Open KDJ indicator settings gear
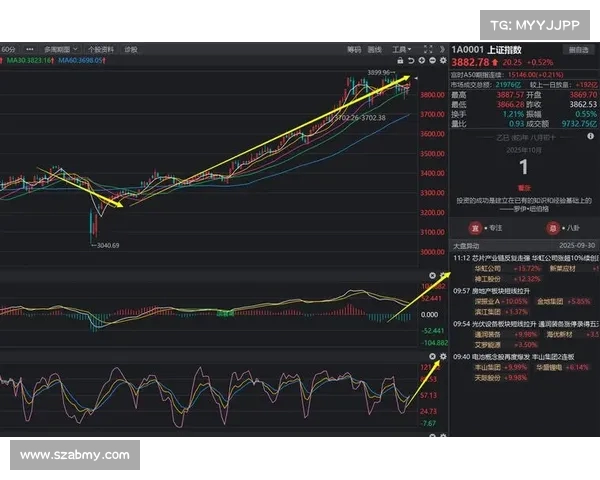Image resolution: width=600 pixels, height=480 pixels. coord(443,356)
